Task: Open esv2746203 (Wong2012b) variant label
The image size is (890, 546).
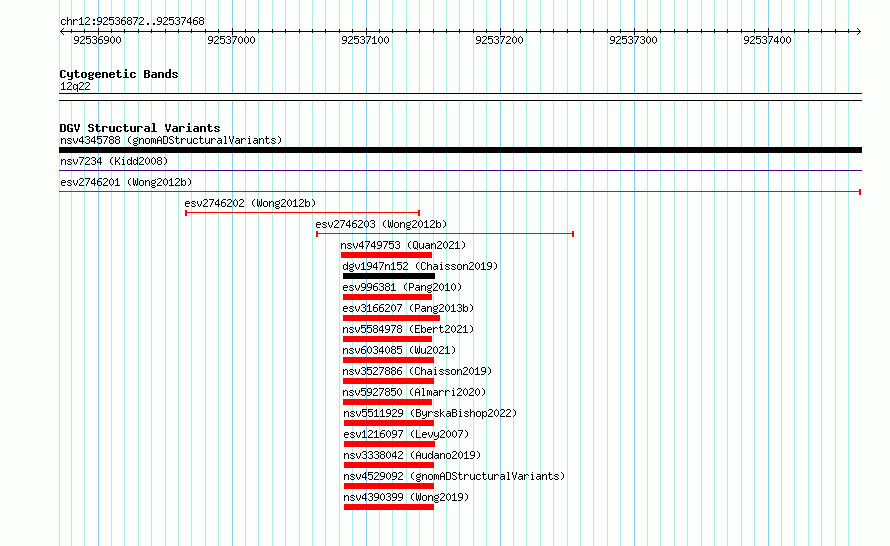Action: (381, 224)
